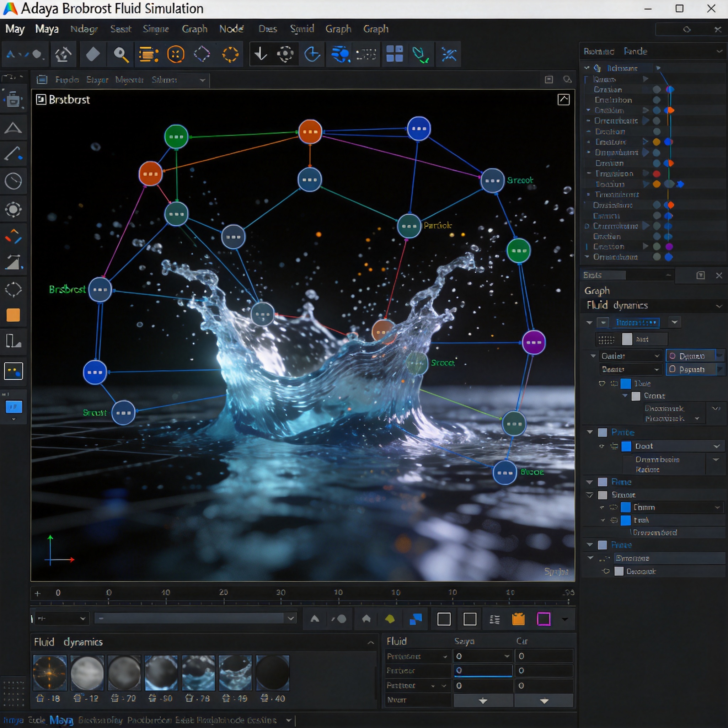Select the orange list layout toolbar icon
728x728 pixels.
click(149, 55)
